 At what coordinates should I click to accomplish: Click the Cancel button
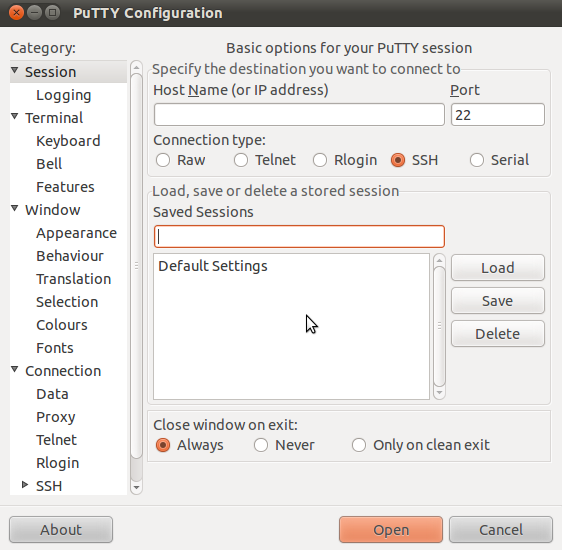pyautogui.click(x=501, y=530)
